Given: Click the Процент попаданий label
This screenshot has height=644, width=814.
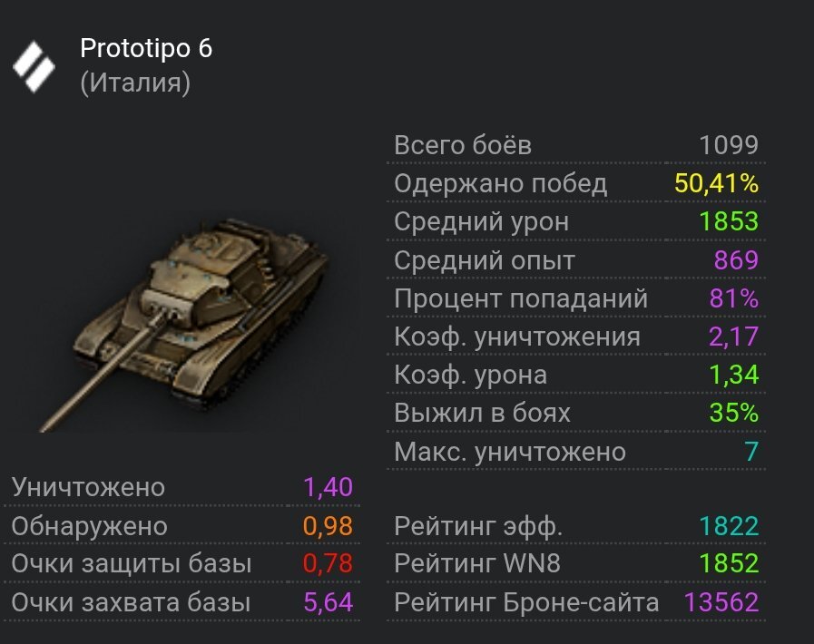Looking at the screenshot, I should (521, 299).
